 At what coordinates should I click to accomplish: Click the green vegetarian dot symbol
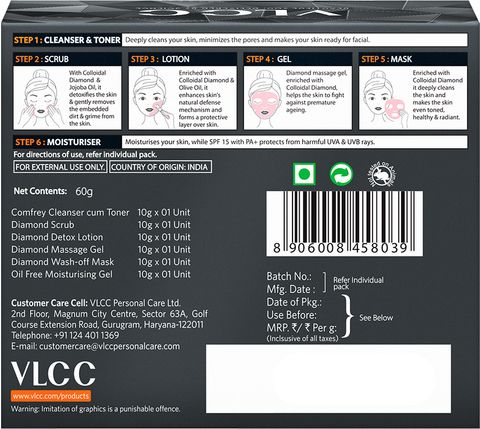(x=304, y=174)
